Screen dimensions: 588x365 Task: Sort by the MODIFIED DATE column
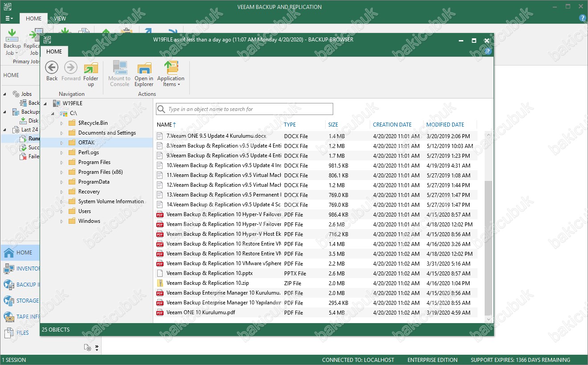445,125
